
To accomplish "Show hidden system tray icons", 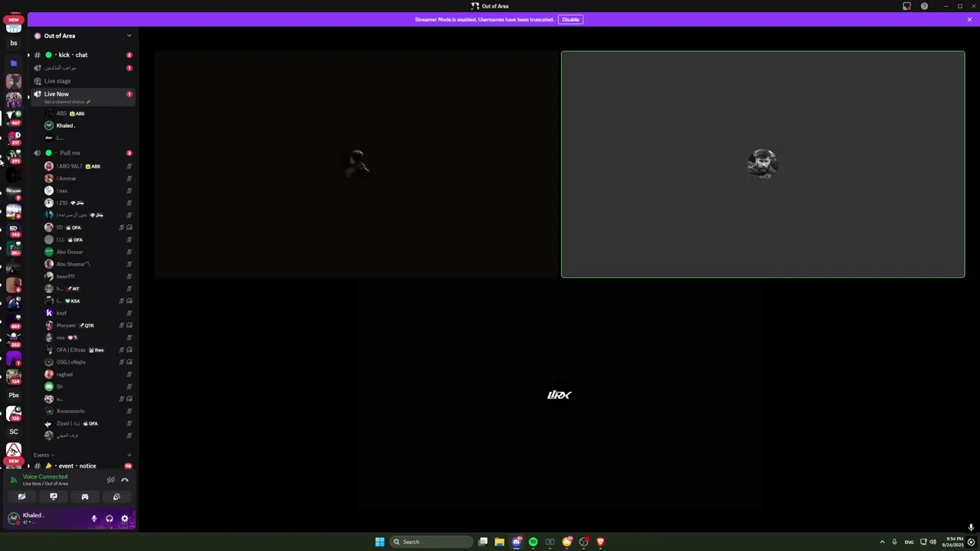I will pyautogui.click(x=882, y=542).
